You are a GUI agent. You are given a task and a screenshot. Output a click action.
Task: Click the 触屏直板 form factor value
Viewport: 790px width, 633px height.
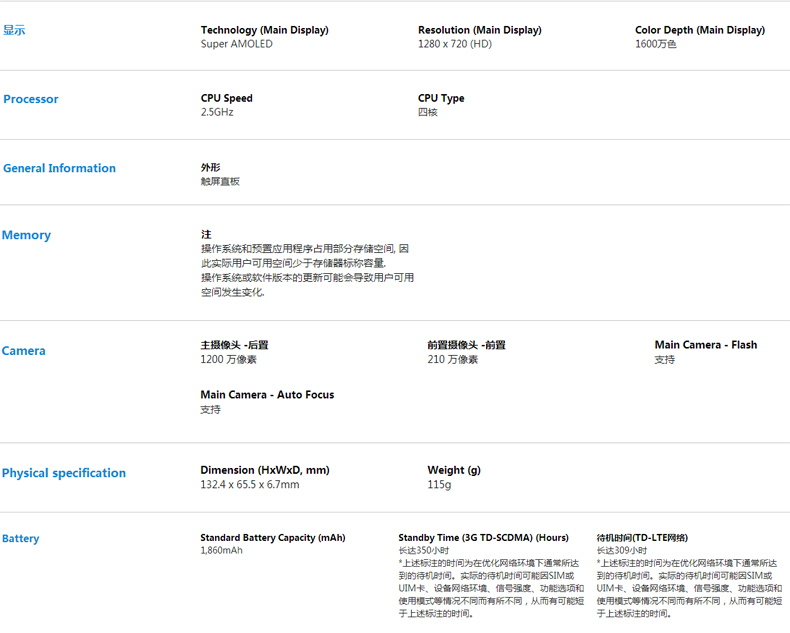220,181
